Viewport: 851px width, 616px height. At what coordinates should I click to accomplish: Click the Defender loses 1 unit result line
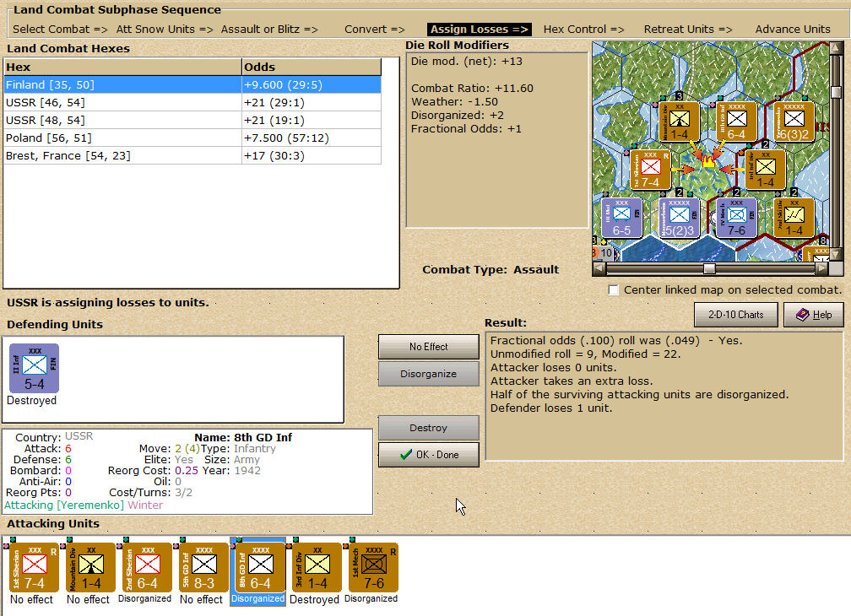tap(551, 408)
